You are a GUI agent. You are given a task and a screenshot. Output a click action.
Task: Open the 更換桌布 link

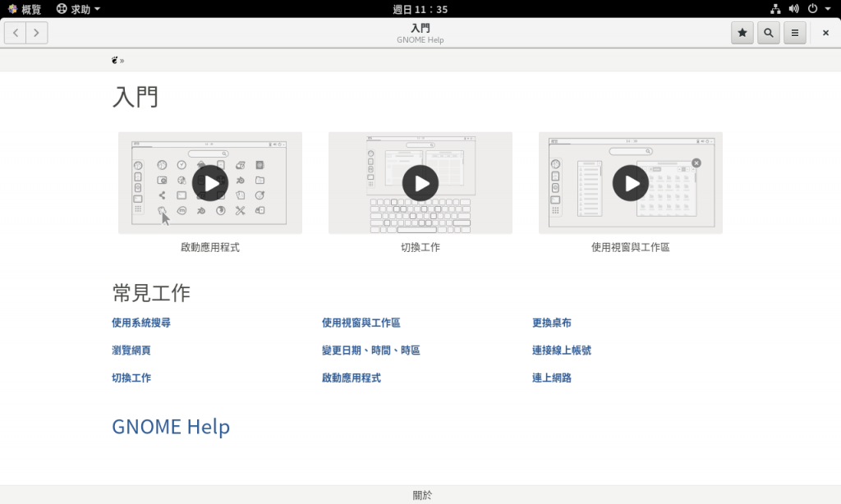coord(551,323)
